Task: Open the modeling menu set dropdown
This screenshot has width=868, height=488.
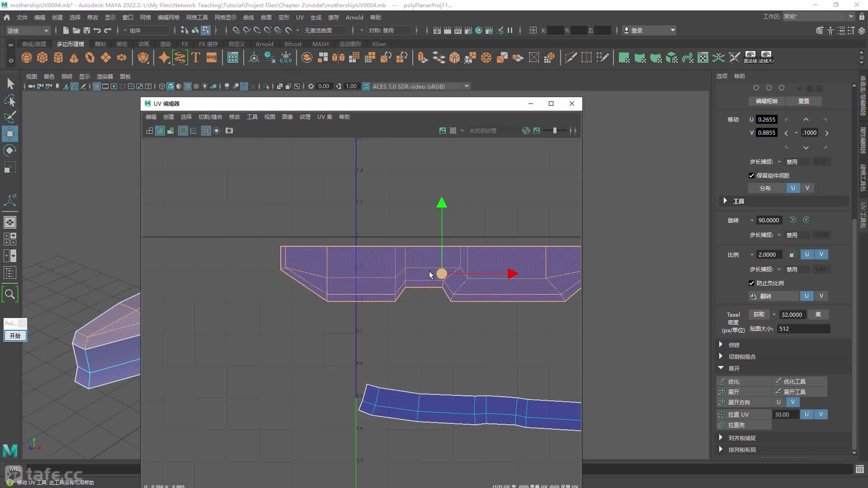Action: [x=28, y=30]
